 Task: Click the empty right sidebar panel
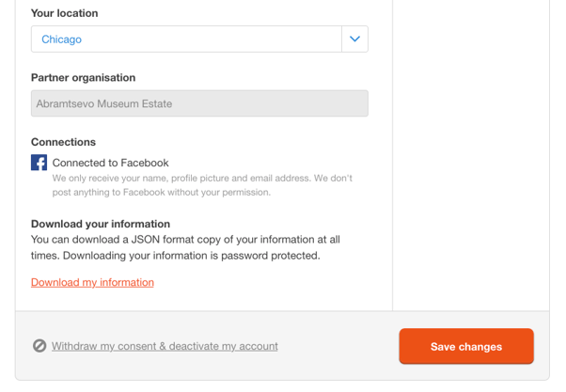(x=471, y=155)
